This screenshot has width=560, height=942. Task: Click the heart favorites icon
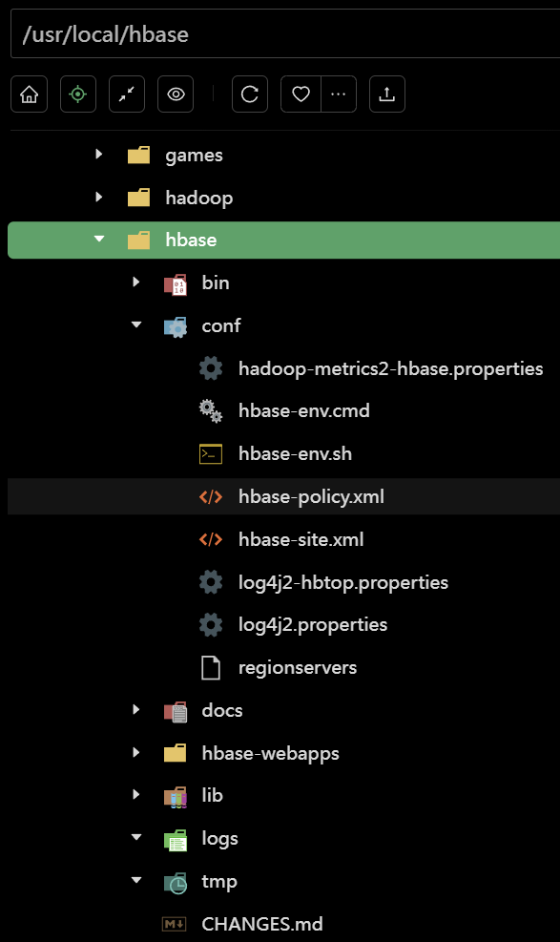click(x=300, y=94)
